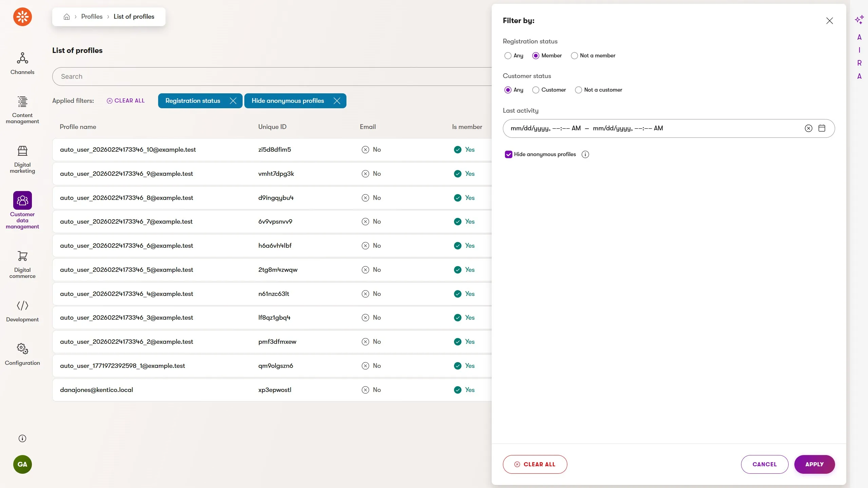Select 'Customer' under Customer status
868x488 pixels.
(x=535, y=90)
